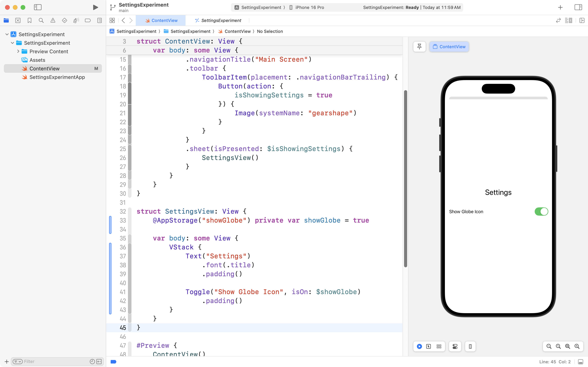The height and width of the screenshot is (367, 588).
Task: Click the ContentView preview button
Action: pyautogui.click(x=449, y=47)
